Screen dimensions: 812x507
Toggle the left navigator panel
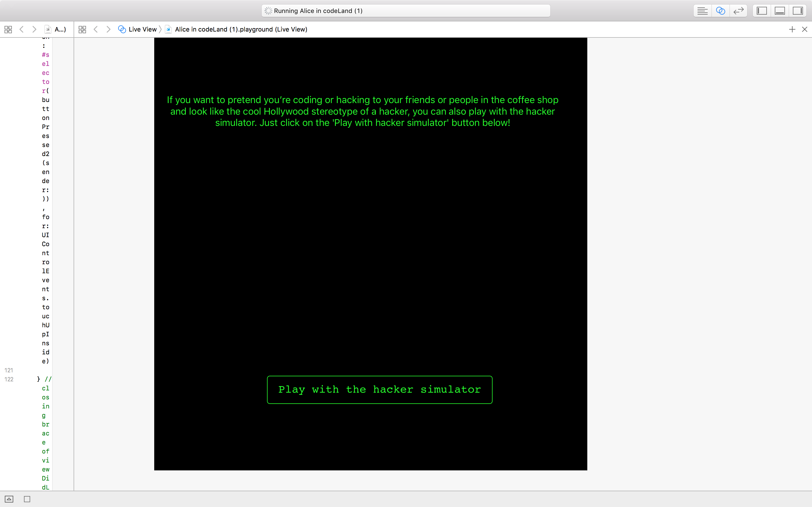(762, 11)
